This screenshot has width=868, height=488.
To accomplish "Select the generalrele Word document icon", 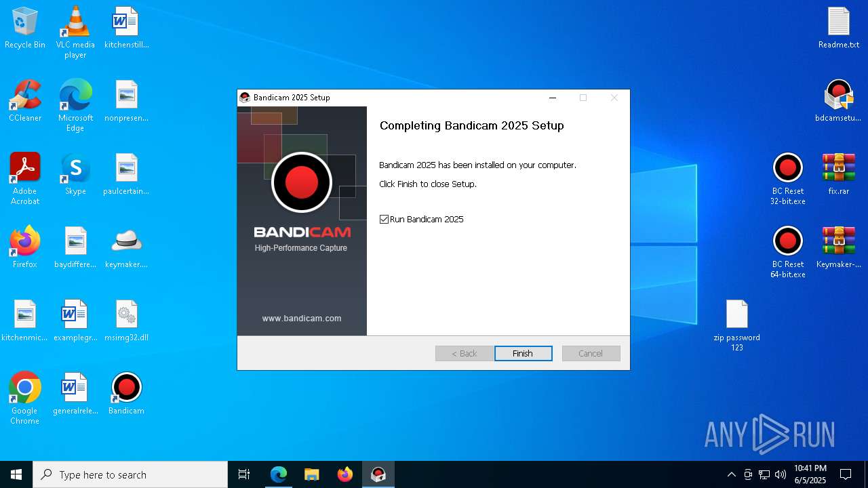I will click(x=75, y=394).
